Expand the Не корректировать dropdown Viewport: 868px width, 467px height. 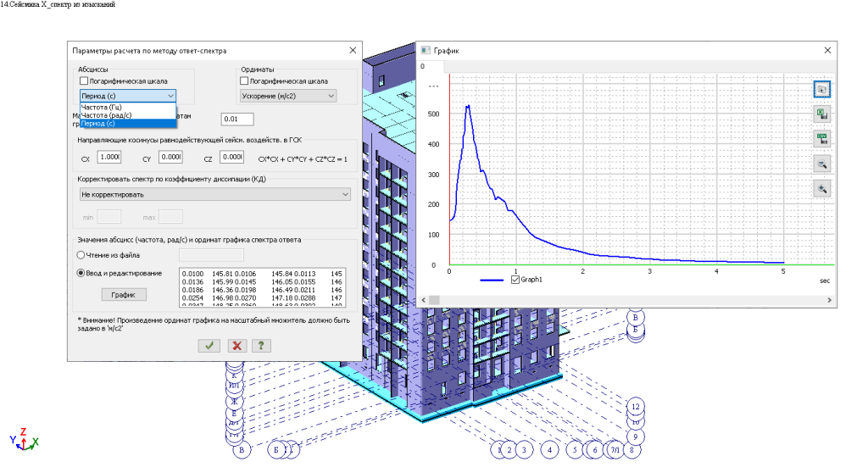[x=215, y=194]
